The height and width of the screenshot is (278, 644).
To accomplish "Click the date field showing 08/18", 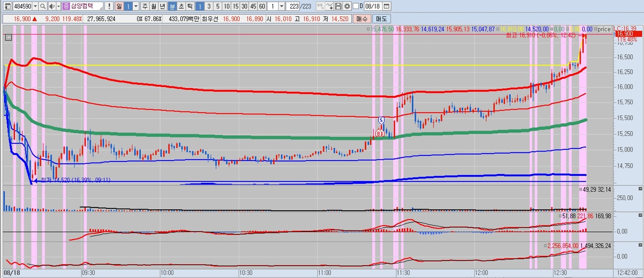I will (373, 6).
